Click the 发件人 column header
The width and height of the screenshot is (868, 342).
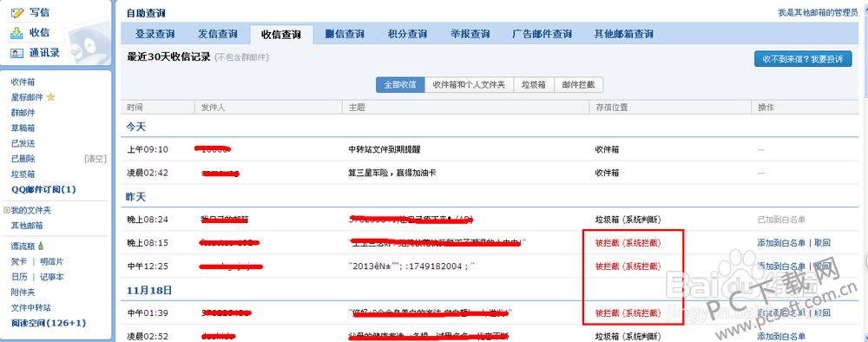point(214,108)
